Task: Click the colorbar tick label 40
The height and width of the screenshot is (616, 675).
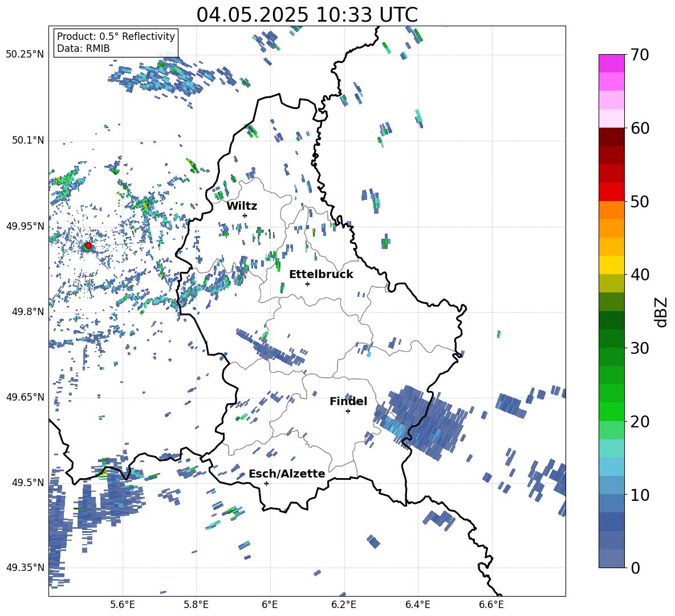Action: point(640,275)
